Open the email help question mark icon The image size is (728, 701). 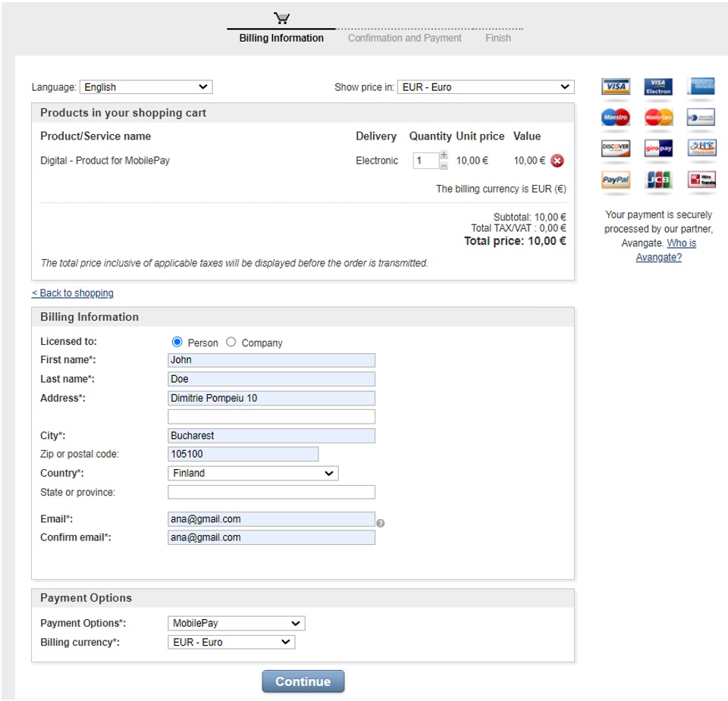(381, 522)
